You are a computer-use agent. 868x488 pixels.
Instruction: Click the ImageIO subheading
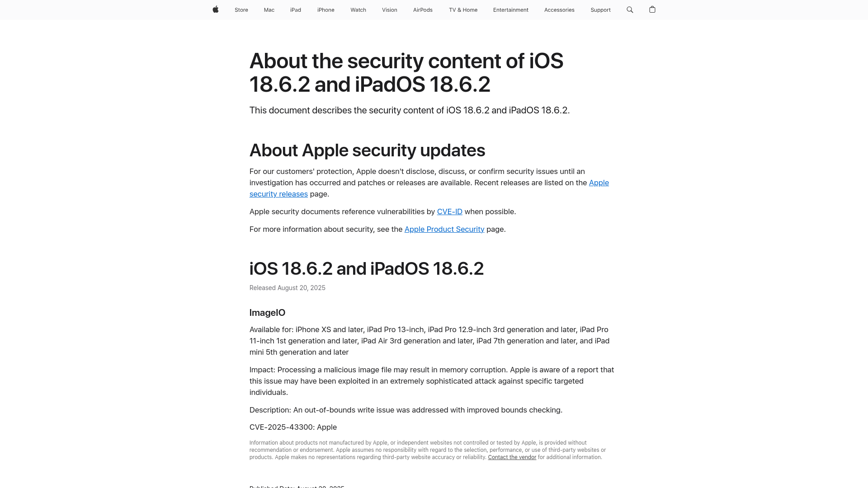pos(267,313)
